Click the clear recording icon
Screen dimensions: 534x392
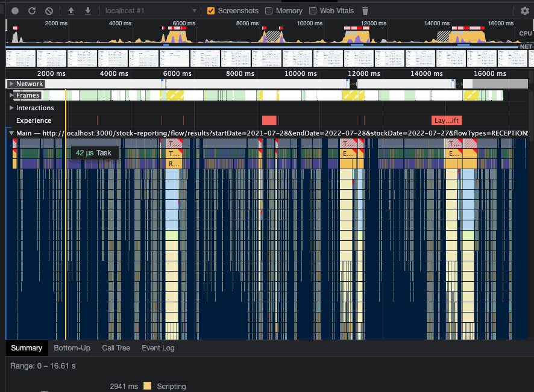click(x=49, y=11)
